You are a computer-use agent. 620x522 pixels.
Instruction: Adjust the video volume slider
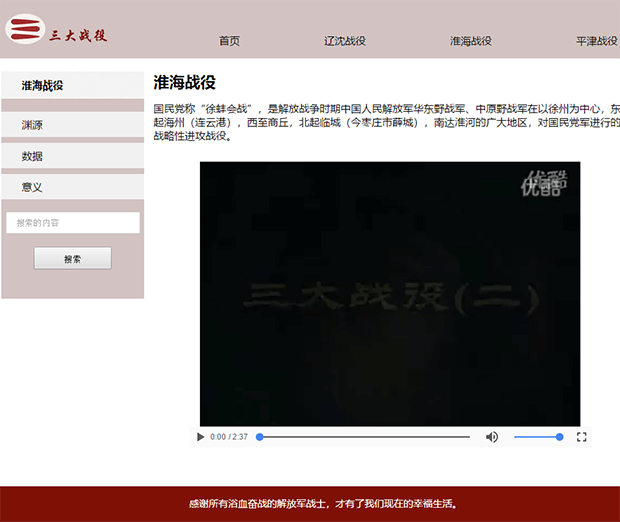[x=537, y=437]
